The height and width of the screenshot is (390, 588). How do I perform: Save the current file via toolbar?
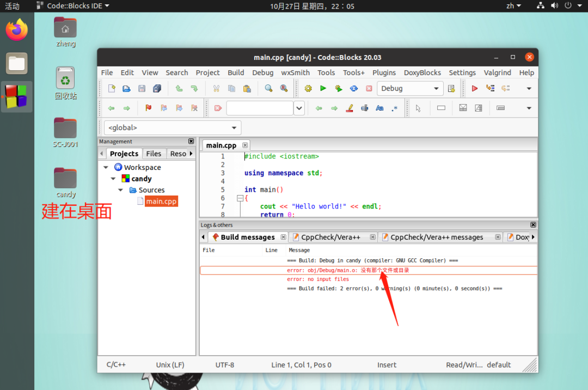pos(142,88)
